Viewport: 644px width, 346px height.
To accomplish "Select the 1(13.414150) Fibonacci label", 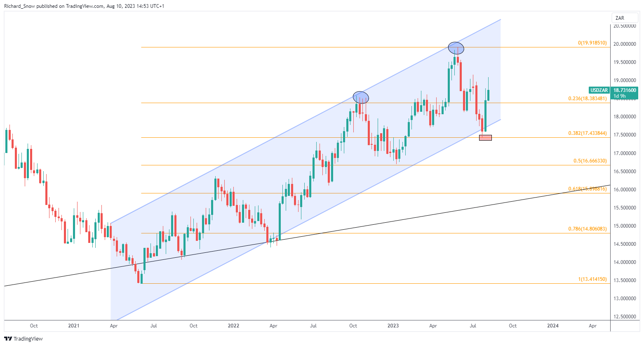I will pyautogui.click(x=592, y=279).
